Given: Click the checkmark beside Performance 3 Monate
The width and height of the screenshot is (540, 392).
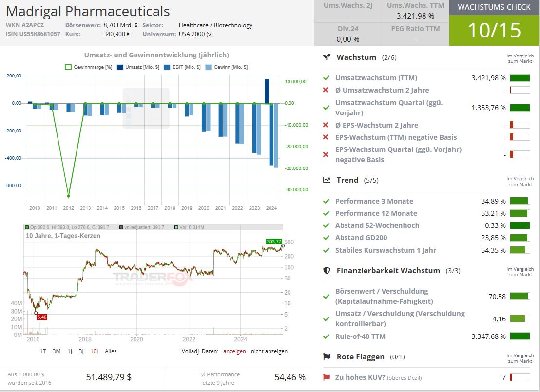Looking at the screenshot, I should [326, 201].
